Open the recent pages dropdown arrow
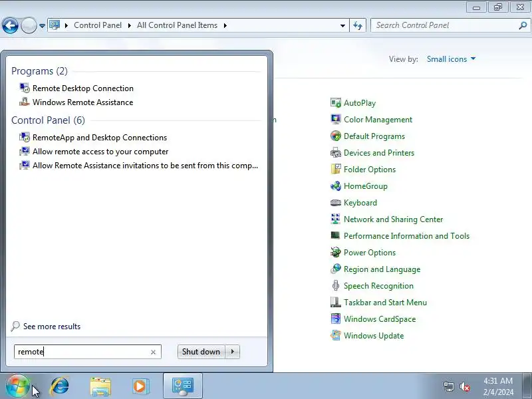The width and height of the screenshot is (532, 399). (x=43, y=26)
